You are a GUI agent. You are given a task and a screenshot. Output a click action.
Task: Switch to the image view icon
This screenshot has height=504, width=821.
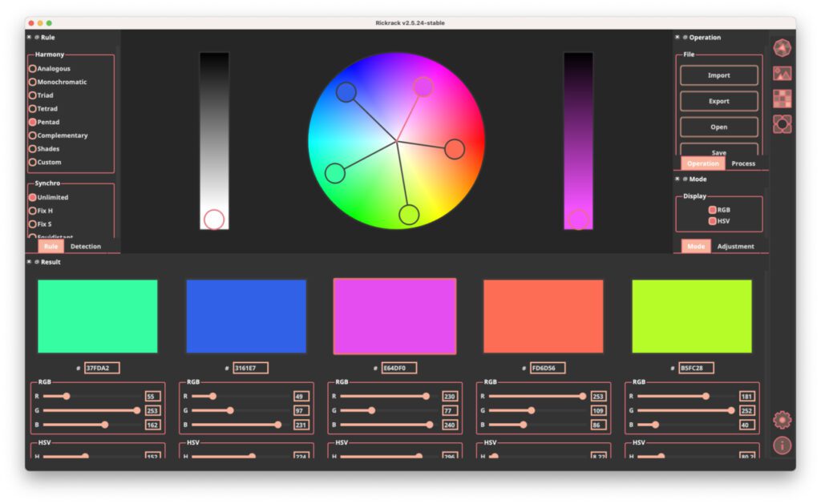[782, 74]
